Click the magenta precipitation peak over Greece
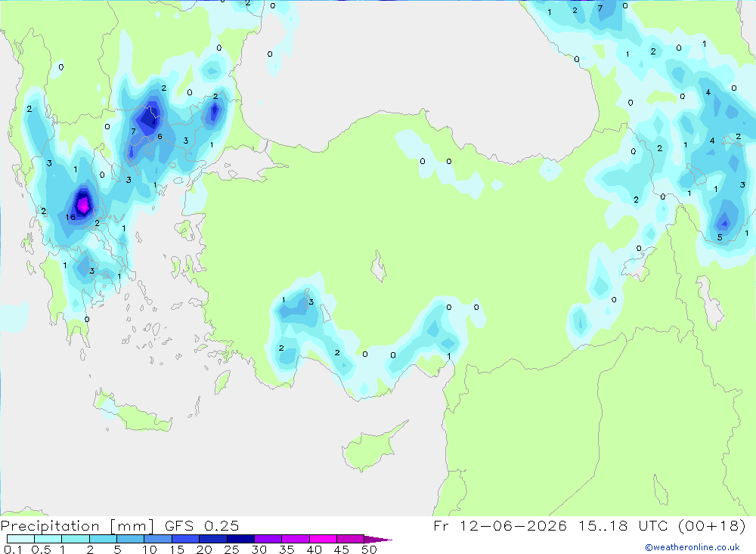The height and width of the screenshot is (554, 756). 83,204
